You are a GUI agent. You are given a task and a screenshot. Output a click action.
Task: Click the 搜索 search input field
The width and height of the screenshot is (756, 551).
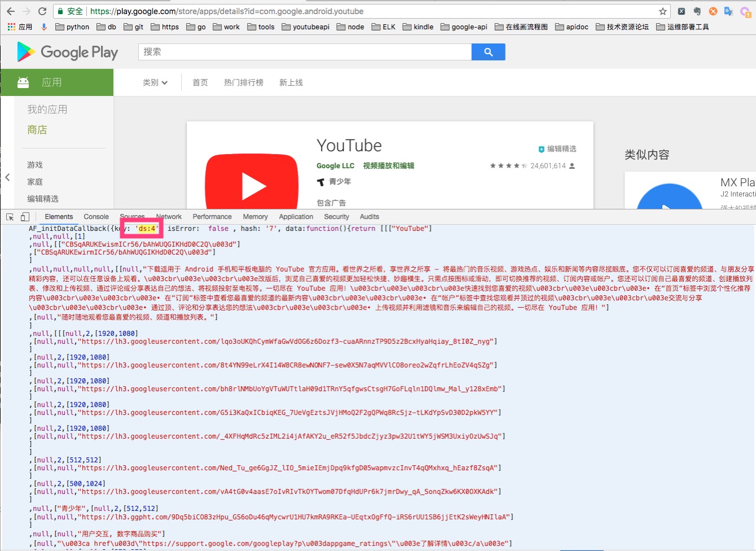point(305,52)
